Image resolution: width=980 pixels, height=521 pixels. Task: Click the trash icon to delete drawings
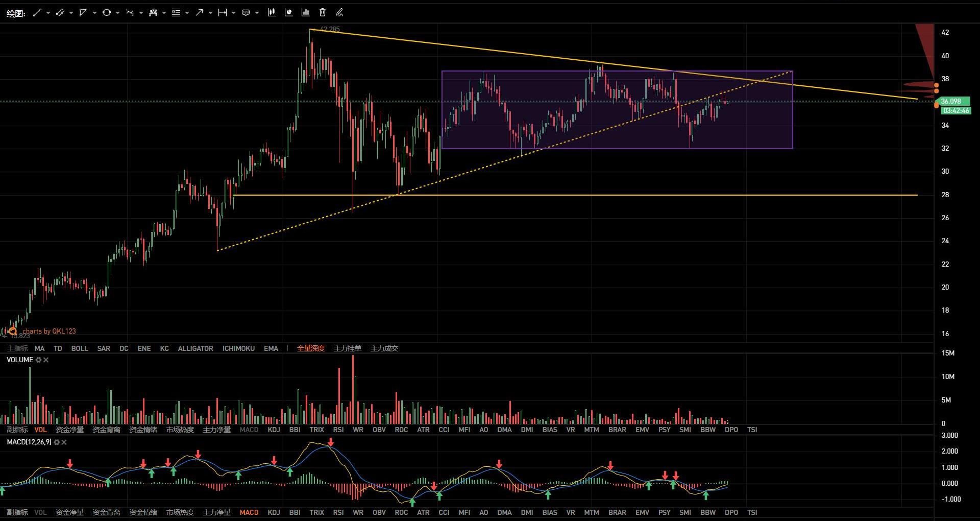coord(322,13)
